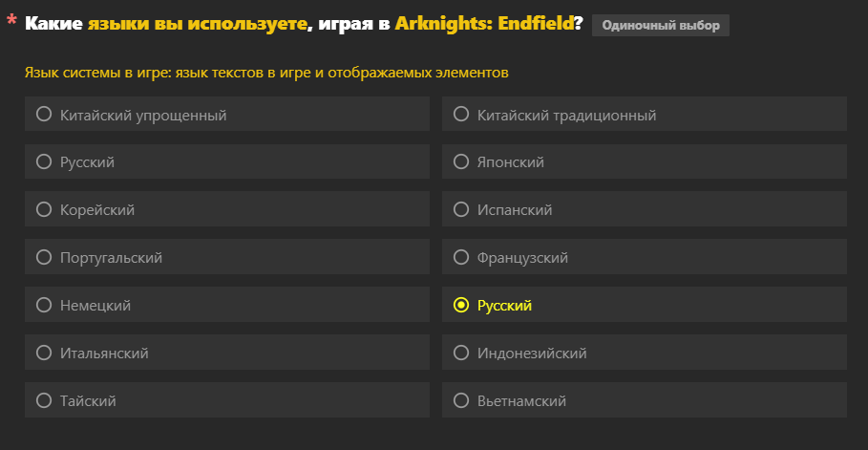Click the word Какие in the question
This screenshot has height=450, width=868.
click(x=53, y=24)
